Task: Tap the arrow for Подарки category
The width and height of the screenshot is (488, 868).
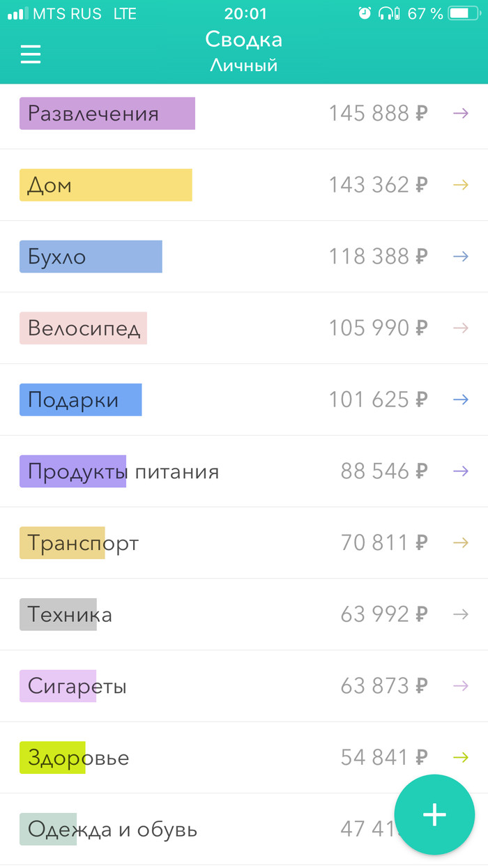Action: click(x=460, y=399)
